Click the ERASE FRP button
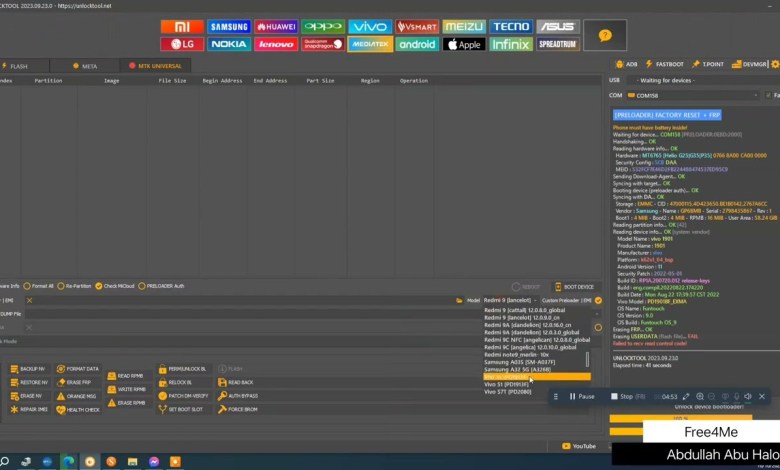 [x=78, y=383]
